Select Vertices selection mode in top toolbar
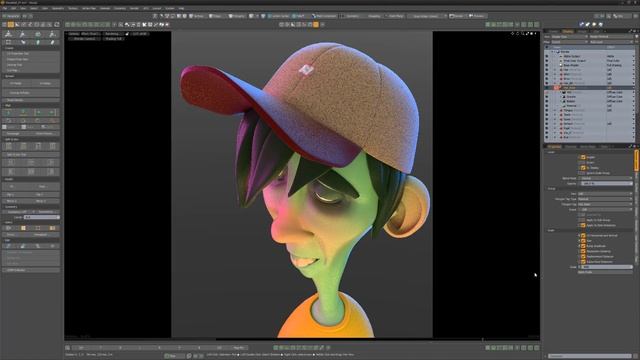 (x=197, y=16)
